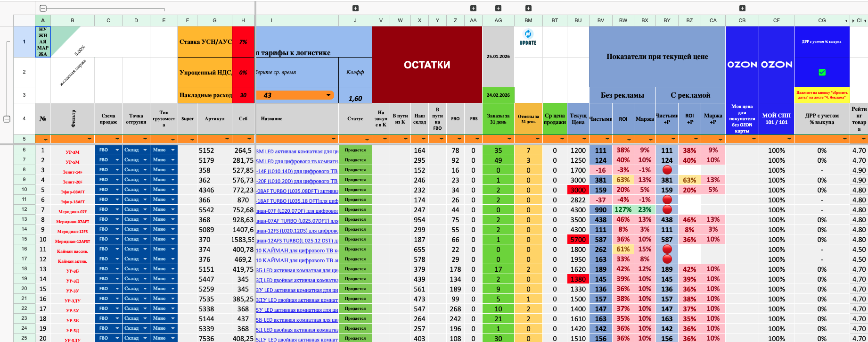Screen dimensions: 868x342
Task: Select column header CG
Action: (822, 20)
